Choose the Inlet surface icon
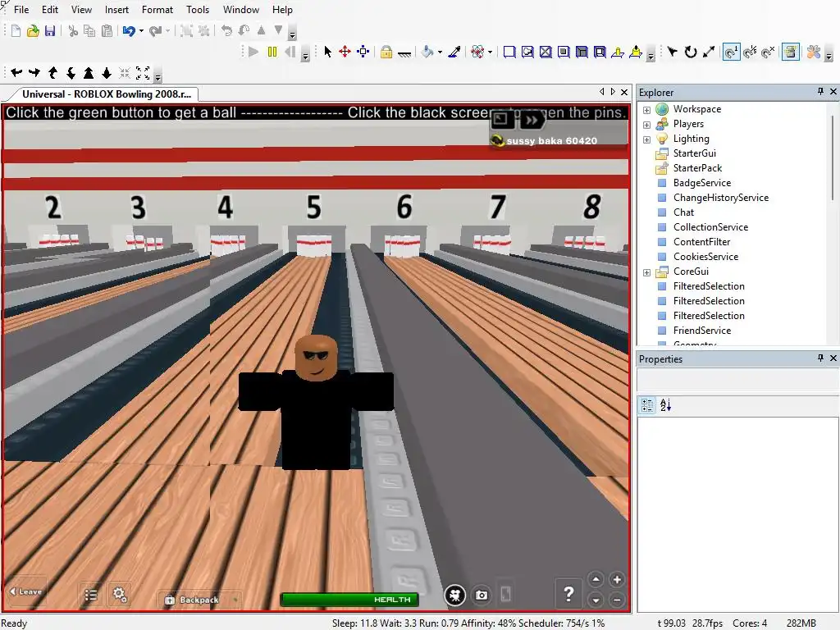This screenshot has height=630, width=840. 582,52
